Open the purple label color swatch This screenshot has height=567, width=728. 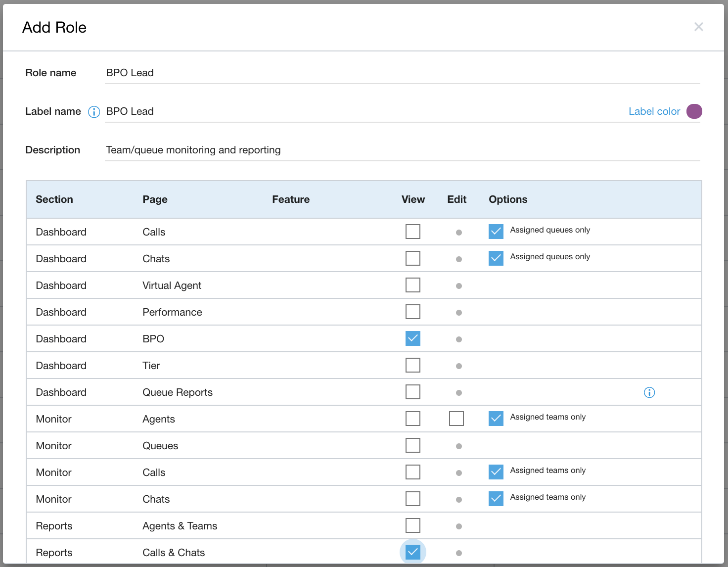(x=694, y=111)
